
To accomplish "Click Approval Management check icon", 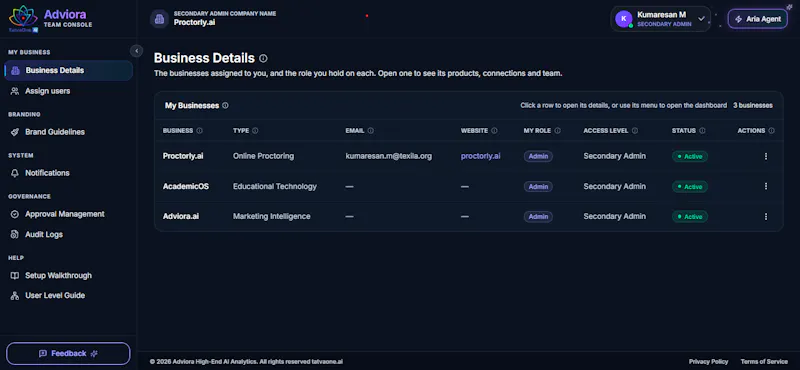I will pos(15,214).
